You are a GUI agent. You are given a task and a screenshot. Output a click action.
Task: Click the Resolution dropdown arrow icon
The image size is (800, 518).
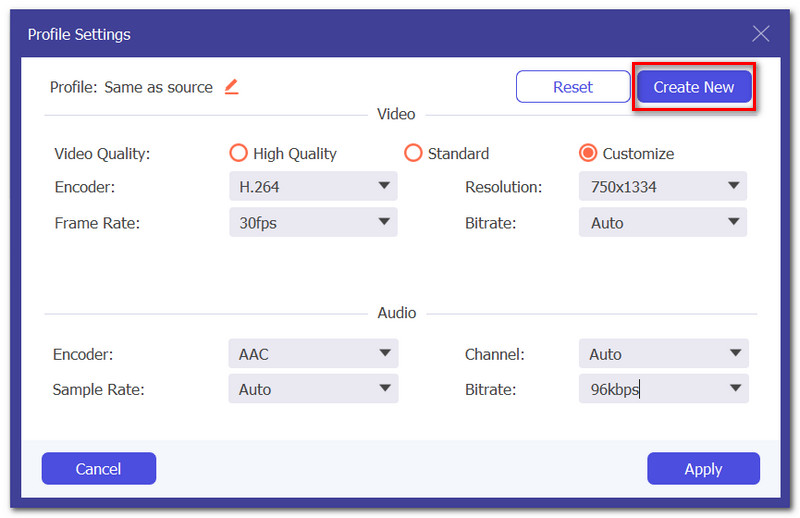(734, 186)
